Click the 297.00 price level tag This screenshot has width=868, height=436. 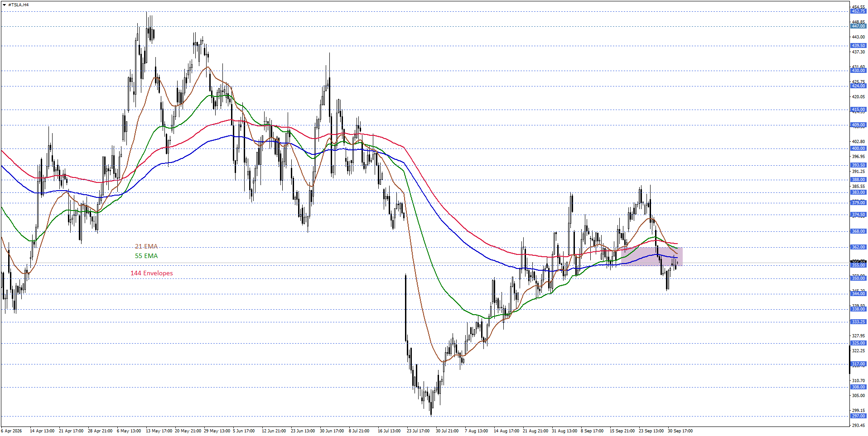[x=858, y=416]
